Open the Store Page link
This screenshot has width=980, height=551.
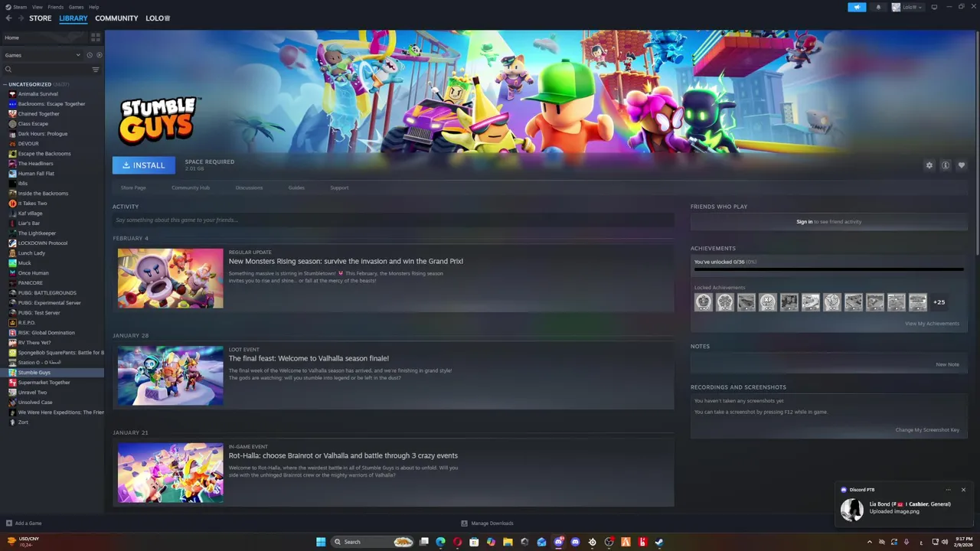coord(133,187)
